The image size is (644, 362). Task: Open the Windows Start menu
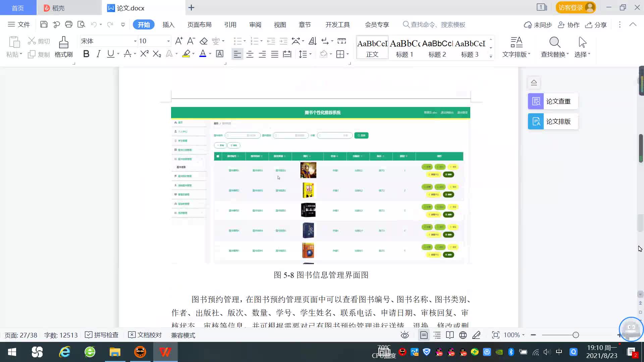(12, 352)
